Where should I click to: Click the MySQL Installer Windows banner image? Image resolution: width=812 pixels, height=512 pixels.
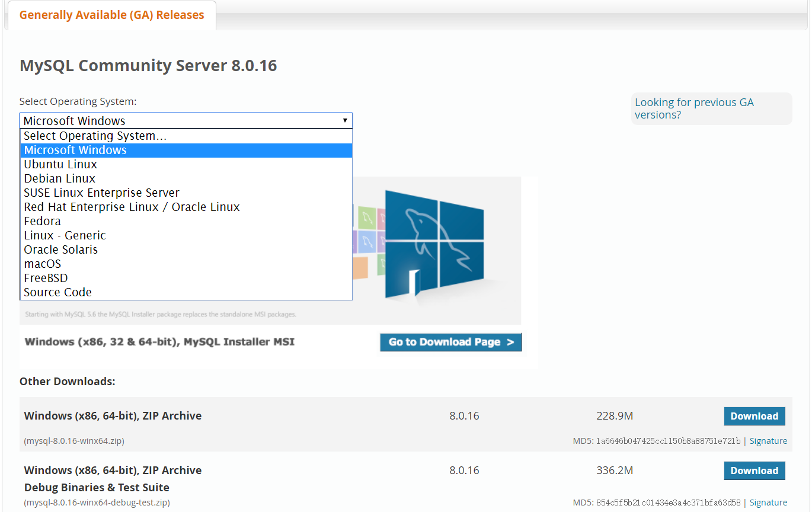(437, 250)
